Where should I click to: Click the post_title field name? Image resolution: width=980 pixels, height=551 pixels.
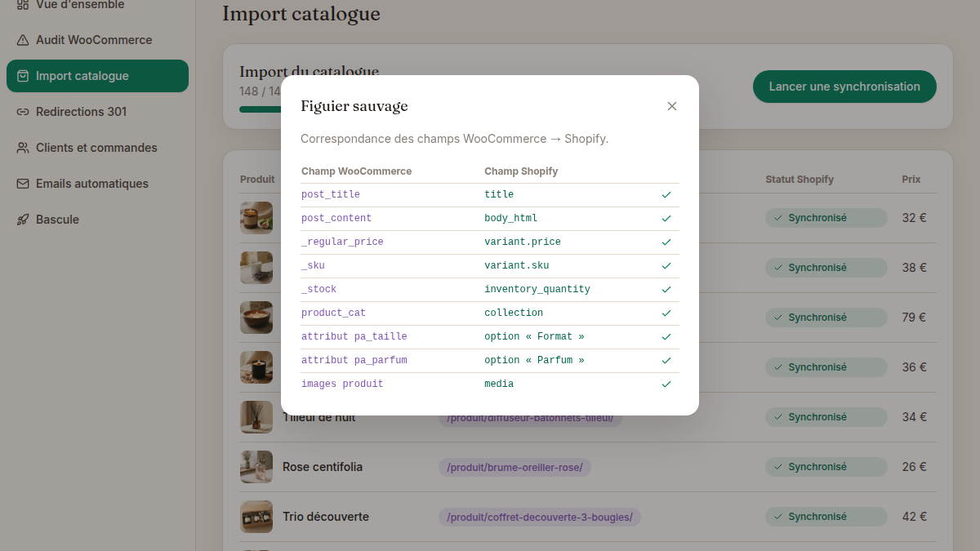(331, 195)
